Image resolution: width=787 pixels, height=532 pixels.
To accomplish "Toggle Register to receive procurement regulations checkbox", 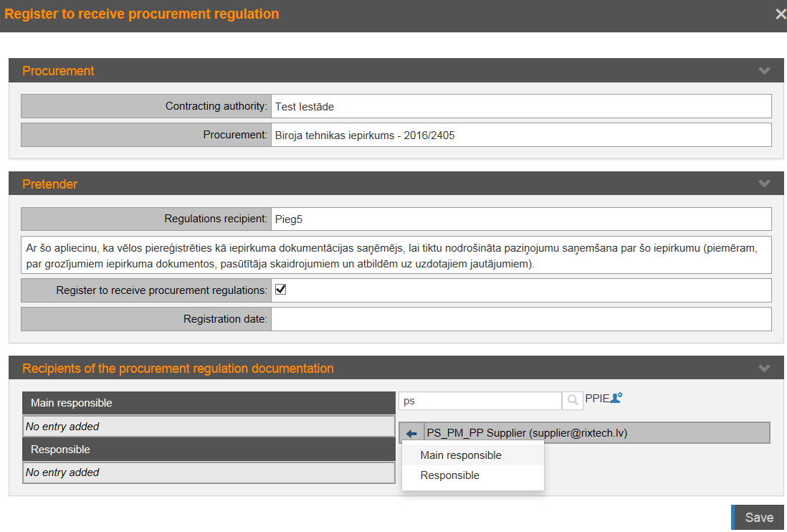I will [x=281, y=290].
